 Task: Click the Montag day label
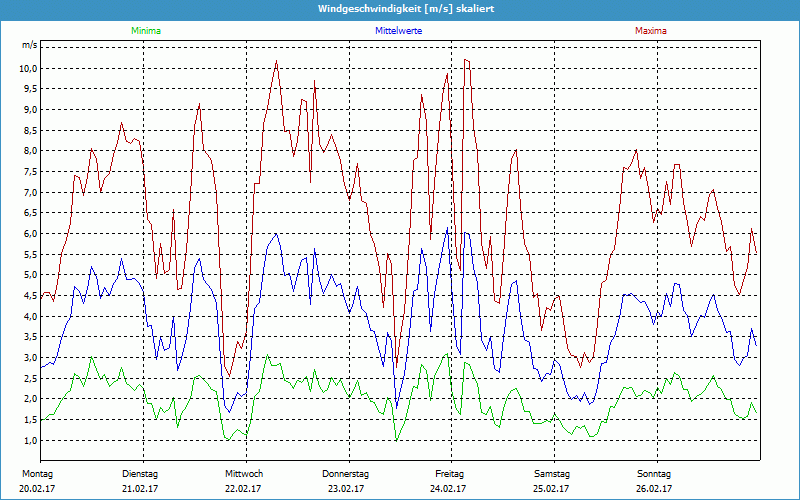(x=37, y=474)
